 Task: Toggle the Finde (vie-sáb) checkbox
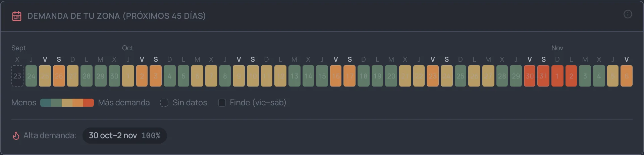click(x=222, y=103)
